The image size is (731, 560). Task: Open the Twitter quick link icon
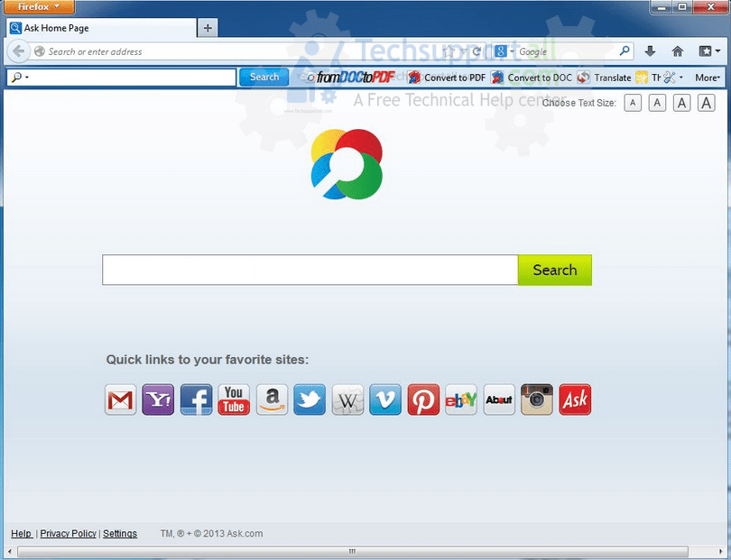coord(310,399)
